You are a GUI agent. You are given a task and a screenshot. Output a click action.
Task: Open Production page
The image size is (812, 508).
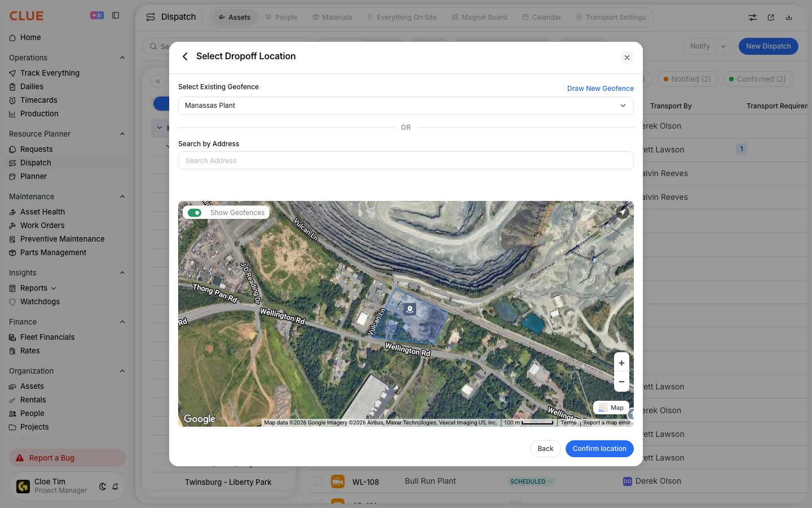39,113
